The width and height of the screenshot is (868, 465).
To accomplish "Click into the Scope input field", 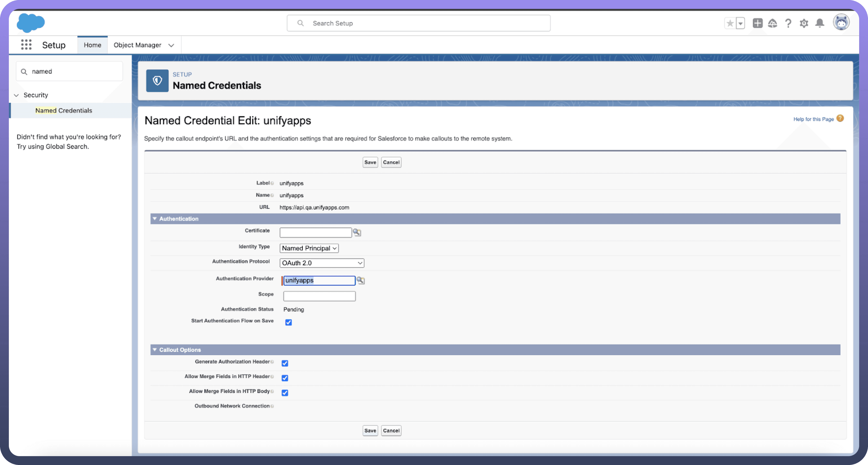I will (x=319, y=296).
